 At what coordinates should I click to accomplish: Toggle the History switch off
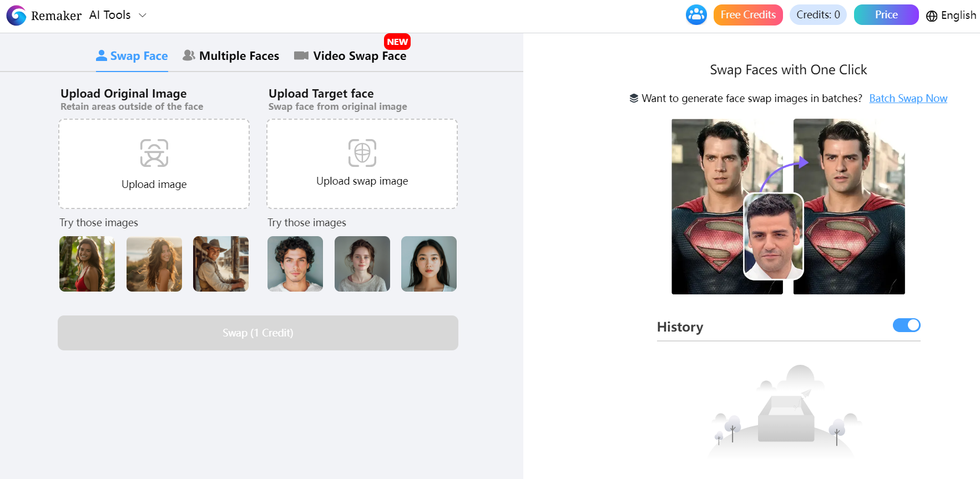coord(907,325)
